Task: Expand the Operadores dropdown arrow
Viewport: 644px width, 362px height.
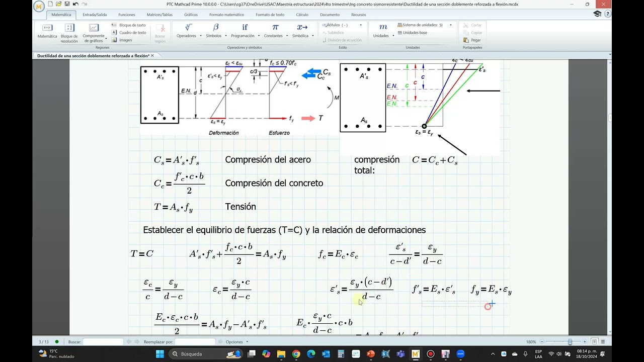Action: [200, 36]
